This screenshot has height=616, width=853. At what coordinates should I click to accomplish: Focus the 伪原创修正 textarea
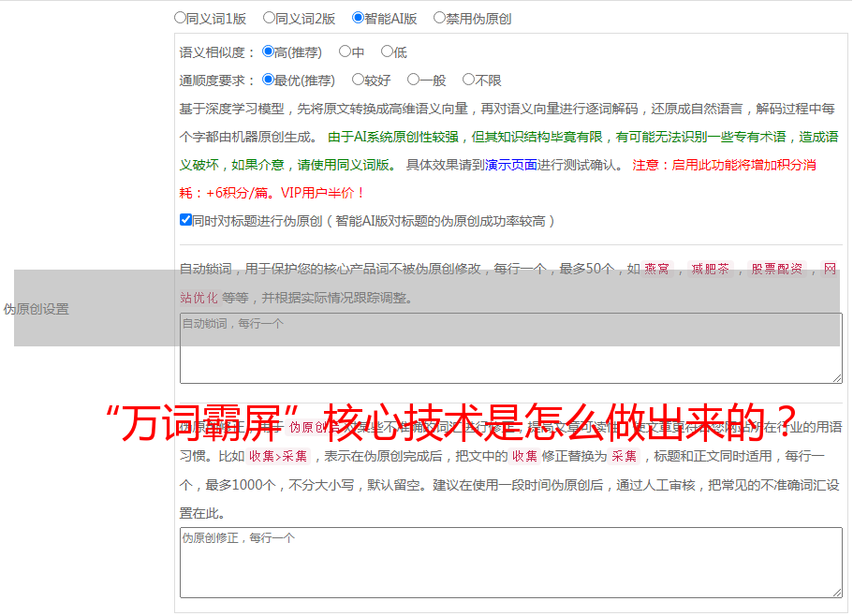[x=511, y=563]
